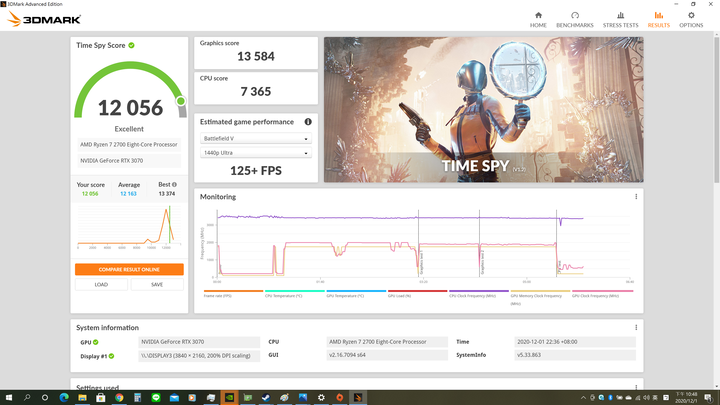Open the System information three-dot menu
Screen dimensions: 720x405
click(x=636, y=327)
